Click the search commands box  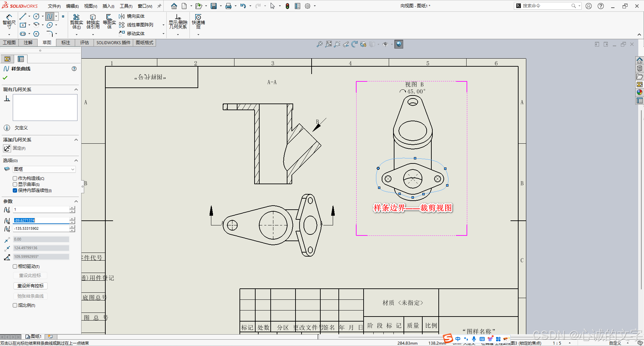pos(547,6)
